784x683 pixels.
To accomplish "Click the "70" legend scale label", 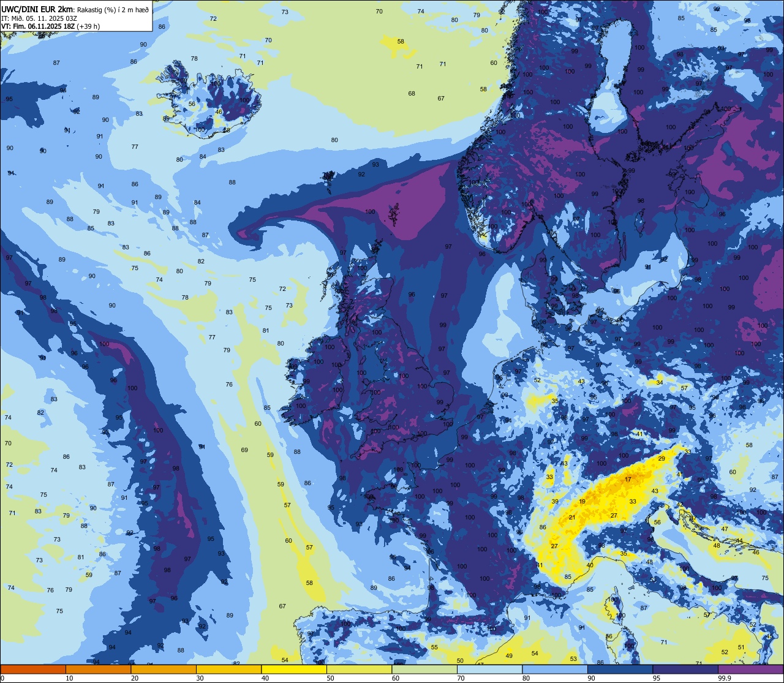I will coord(461,678).
